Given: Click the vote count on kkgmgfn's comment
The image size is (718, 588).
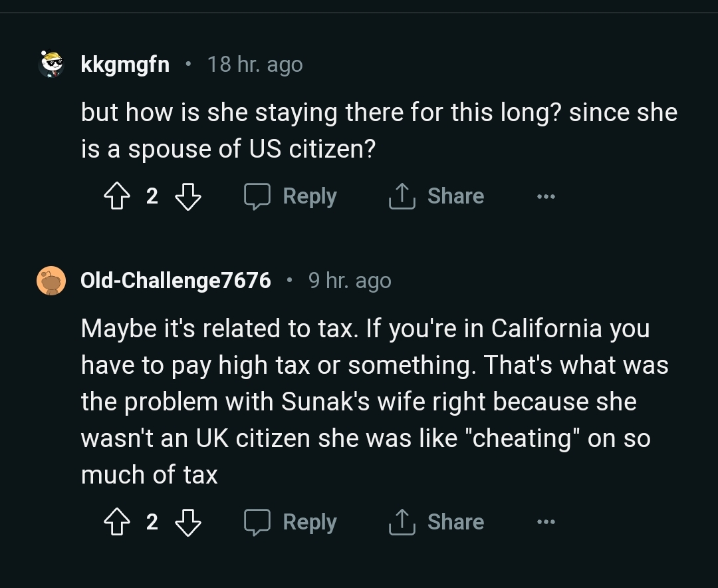Looking at the screenshot, I should (x=152, y=197).
